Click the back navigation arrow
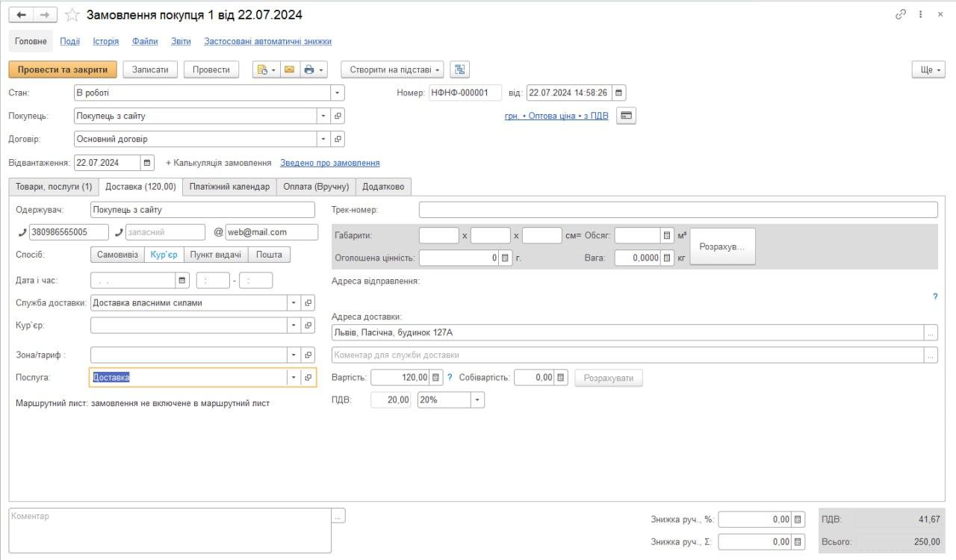 [x=21, y=15]
